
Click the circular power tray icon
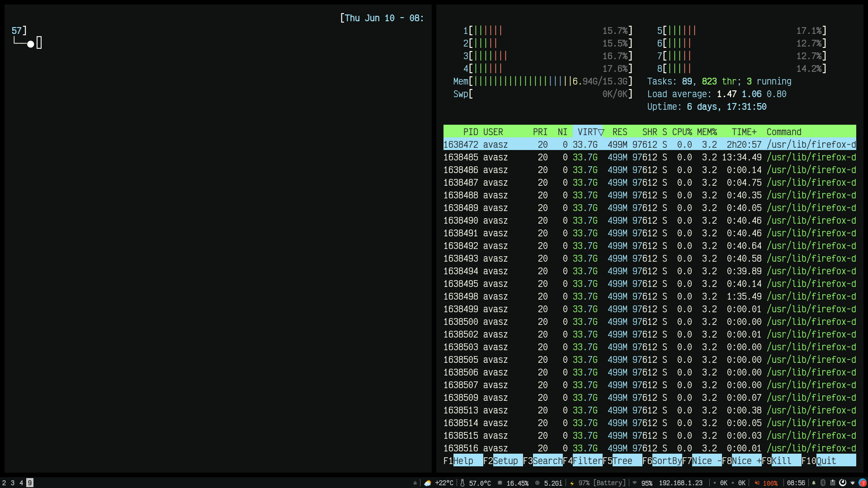click(843, 483)
